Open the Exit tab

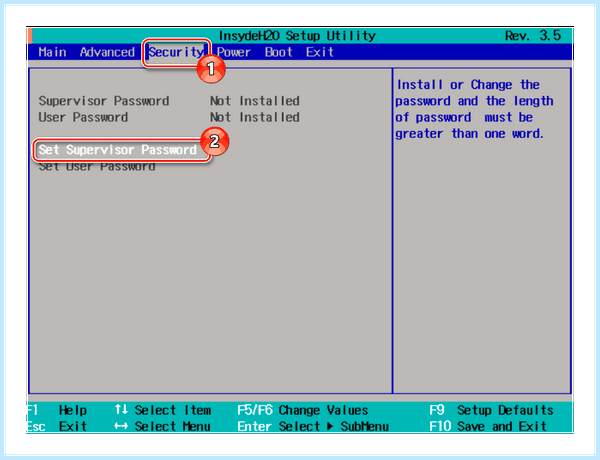click(320, 52)
